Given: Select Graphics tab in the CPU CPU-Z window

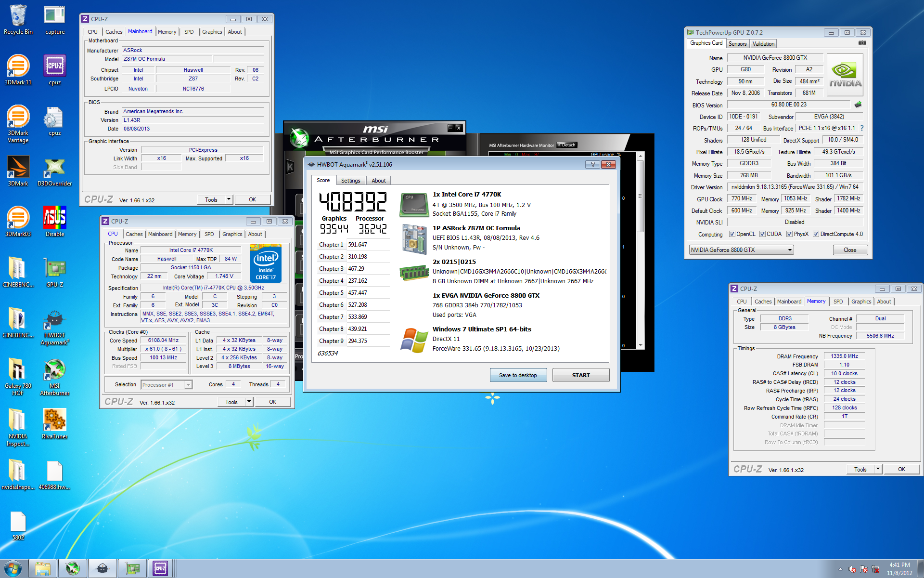Looking at the screenshot, I should [x=232, y=234].
